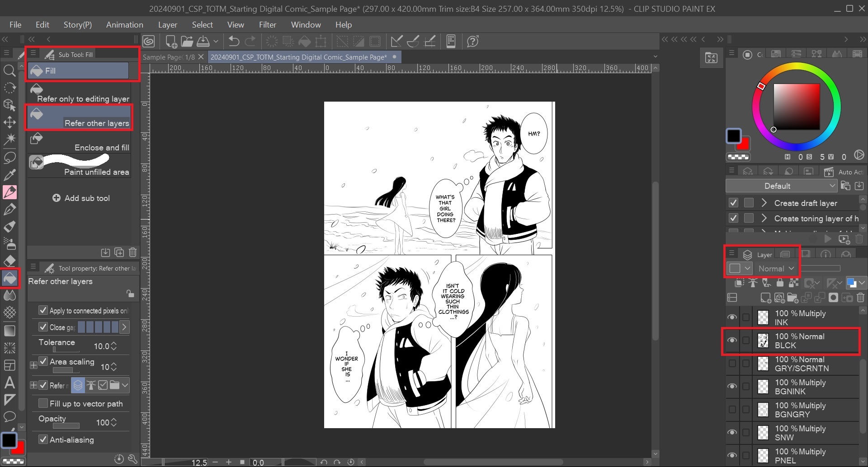Select the Zoom magnifier tool
Image resolution: width=868 pixels, height=467 pixels.
9,70
